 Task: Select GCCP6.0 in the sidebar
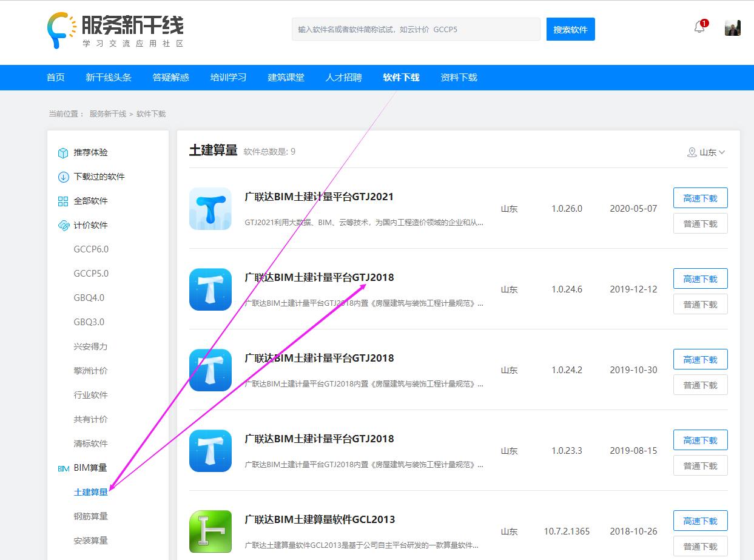coord(92,249)
